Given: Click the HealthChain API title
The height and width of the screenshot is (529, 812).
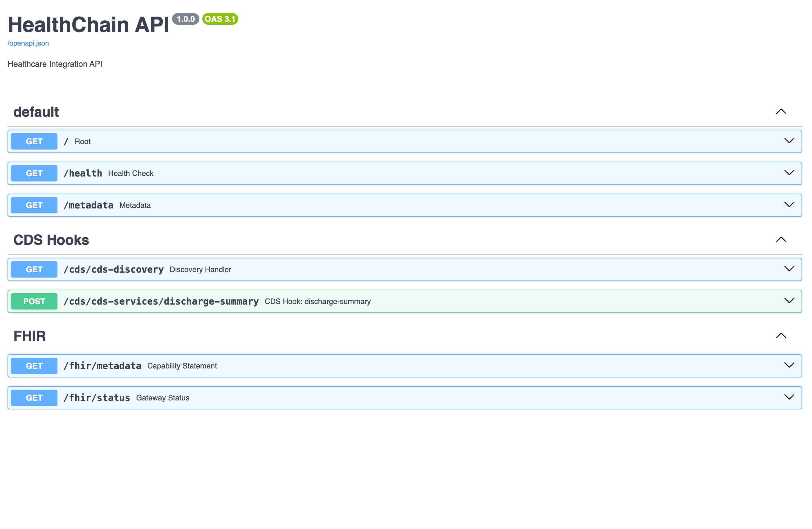Looking at the screenshot, I should [89, 24].
